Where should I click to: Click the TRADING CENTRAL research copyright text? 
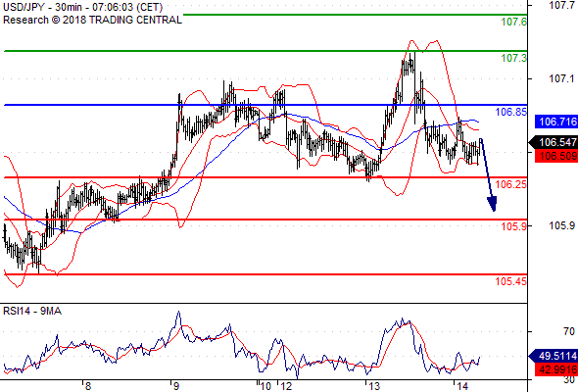pos(92,20)
